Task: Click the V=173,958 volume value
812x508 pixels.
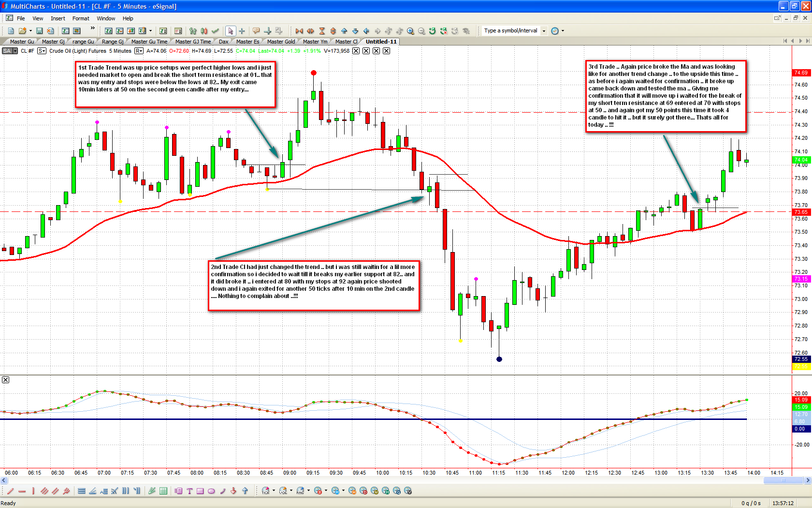Action: tap(336, 51)
